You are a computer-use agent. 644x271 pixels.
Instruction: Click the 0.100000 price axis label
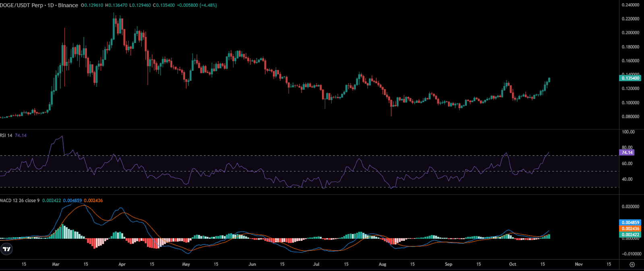(630, 103)
